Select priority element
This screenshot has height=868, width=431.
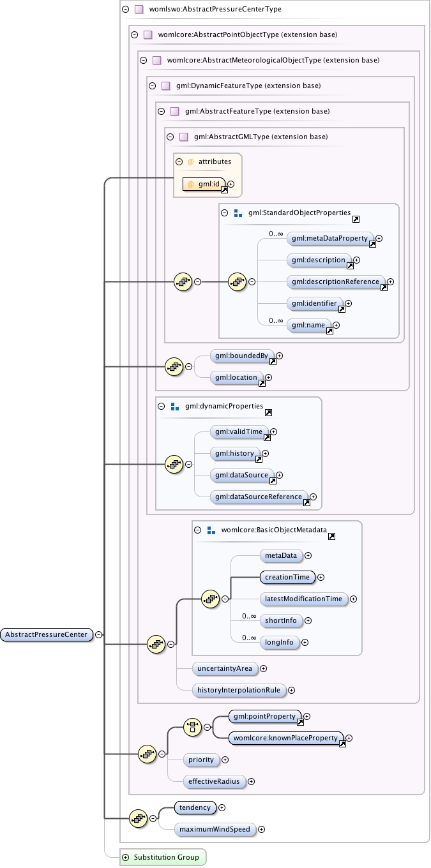click(200, 760)
